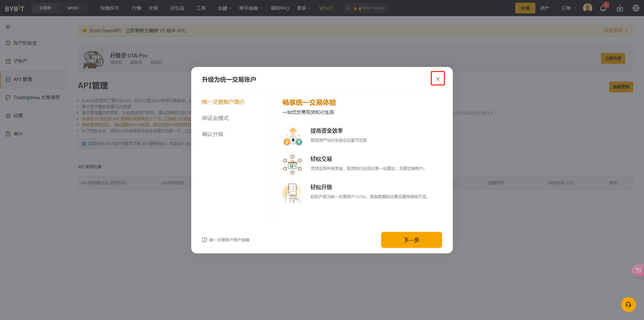Switch to WEB3 tab

pyautogui.click(x=73, y=8)
